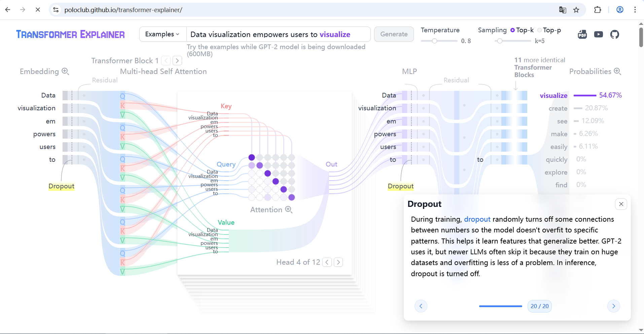Adjust the Temperature slider
644x334 pixels.
pyautogui.click(x=439, y=41)
